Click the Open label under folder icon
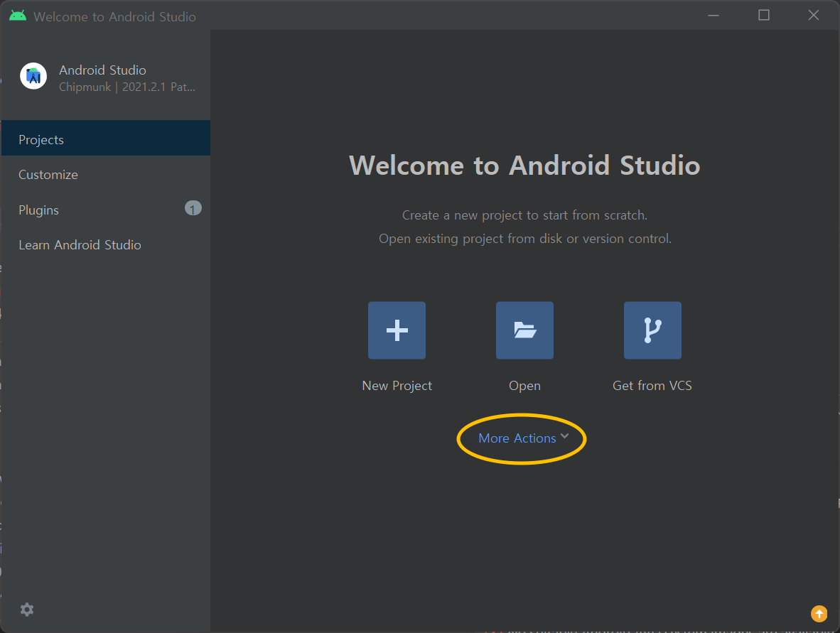Screen dimensions: 840x633 click(524, 386)
